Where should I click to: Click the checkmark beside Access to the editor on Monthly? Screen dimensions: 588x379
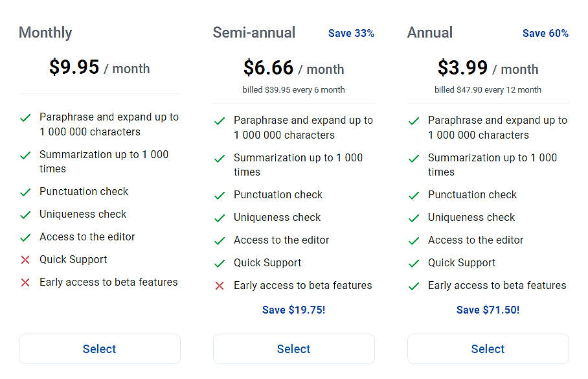click(x=25, y=236)
